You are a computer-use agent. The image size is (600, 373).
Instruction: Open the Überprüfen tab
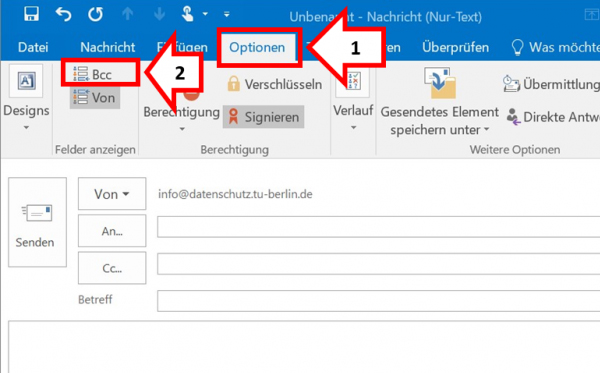click(x=455, y=47)
